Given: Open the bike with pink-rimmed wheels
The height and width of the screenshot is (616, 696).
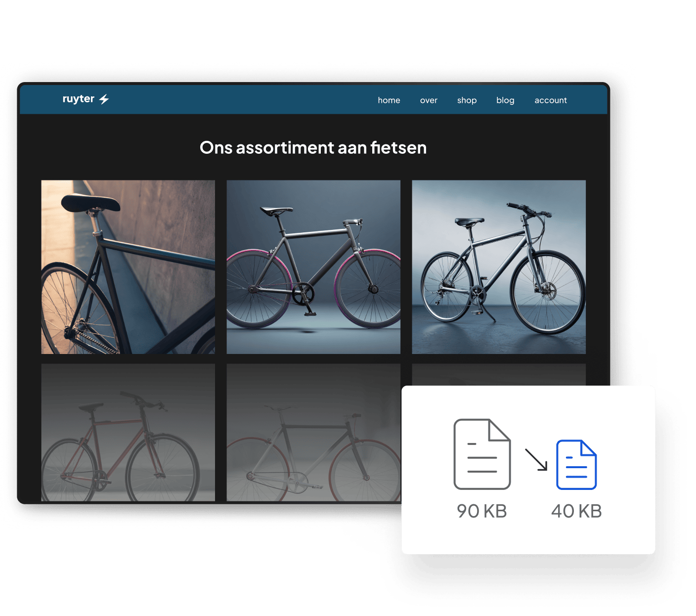Looking at the screenshot, I should click(x=313, y=267).
